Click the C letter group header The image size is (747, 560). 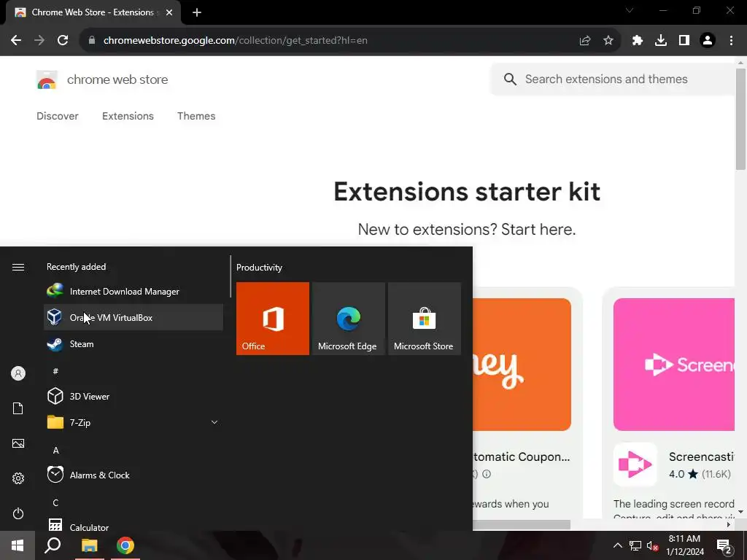tap(55, 502)
